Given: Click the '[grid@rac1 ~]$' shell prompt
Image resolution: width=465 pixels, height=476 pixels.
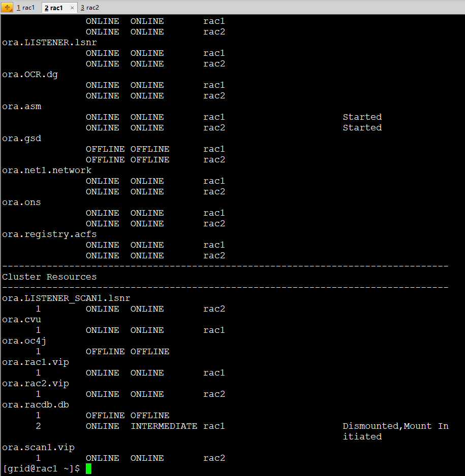Looking at the screenshot, I should point(41,469).
